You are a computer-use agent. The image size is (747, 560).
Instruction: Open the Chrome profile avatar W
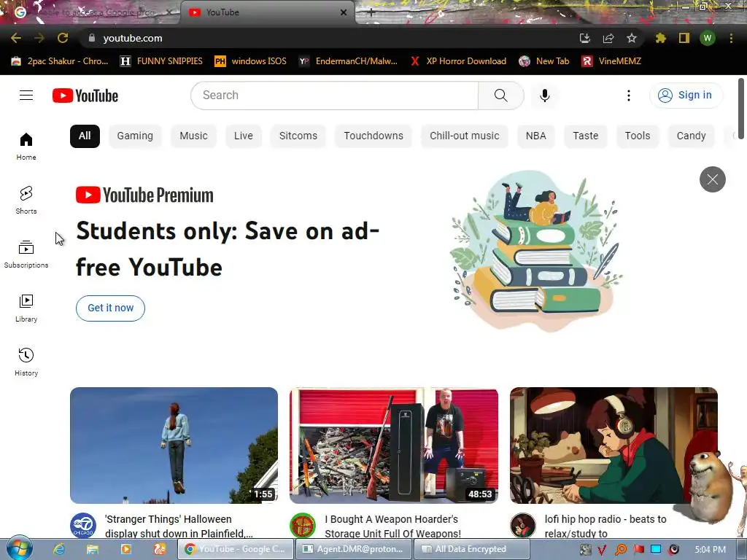(708, 38)
